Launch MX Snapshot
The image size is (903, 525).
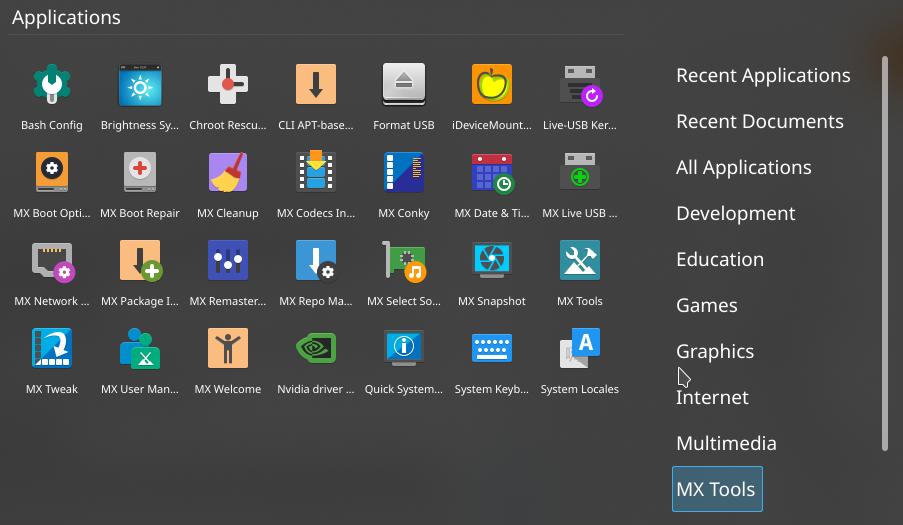492,260
